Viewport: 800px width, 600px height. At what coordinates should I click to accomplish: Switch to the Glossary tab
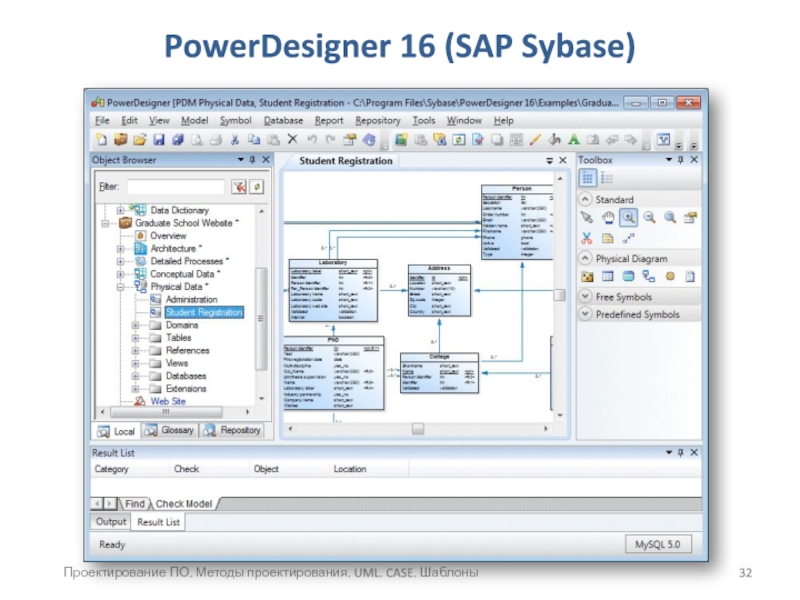click(170, 431)
